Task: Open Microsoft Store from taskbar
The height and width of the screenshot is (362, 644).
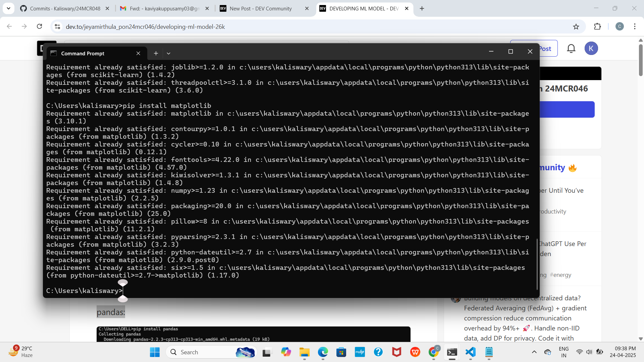Action: pos(341,352)
